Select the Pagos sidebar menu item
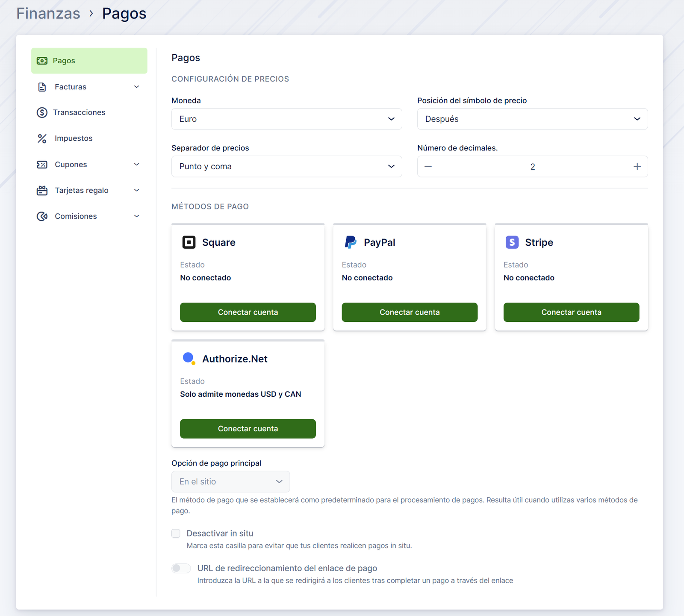The image size is (684, 616). click(89, 61)
